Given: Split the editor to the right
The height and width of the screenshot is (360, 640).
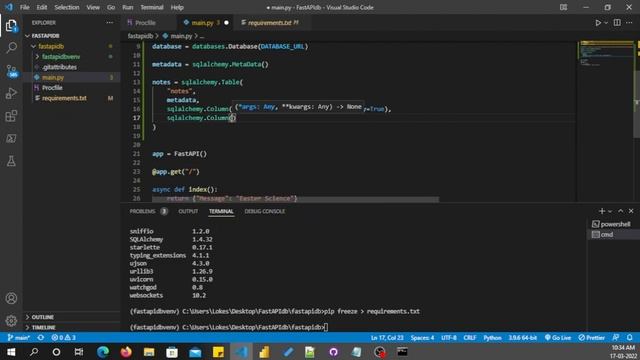Looking at the screenshot, I should pos(617,23).
